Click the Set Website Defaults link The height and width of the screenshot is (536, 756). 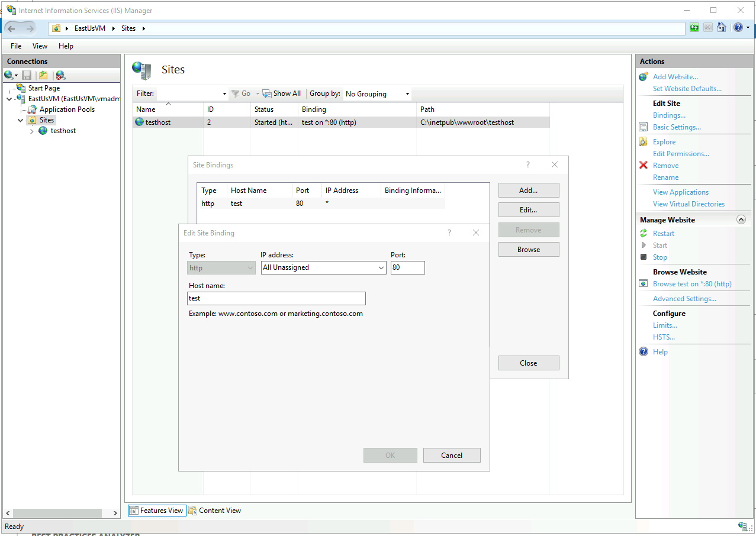pyautogui.click(x=687, y=89)
